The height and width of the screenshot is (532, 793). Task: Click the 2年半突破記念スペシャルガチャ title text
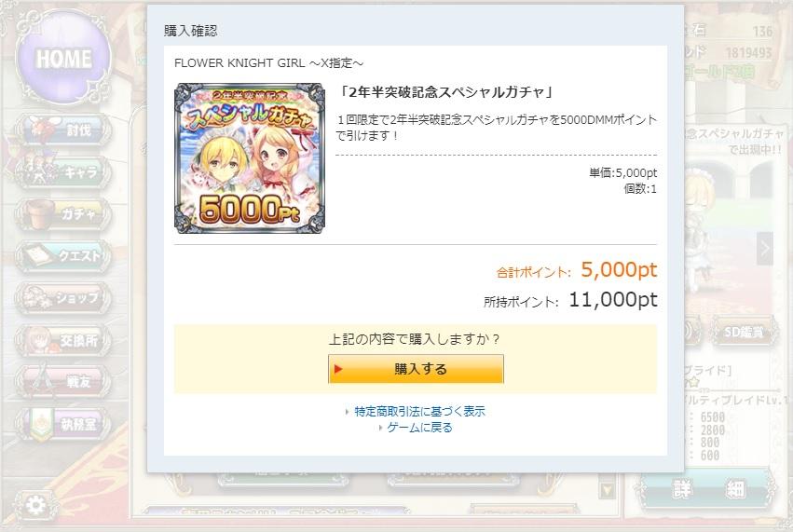pos(446,92)
